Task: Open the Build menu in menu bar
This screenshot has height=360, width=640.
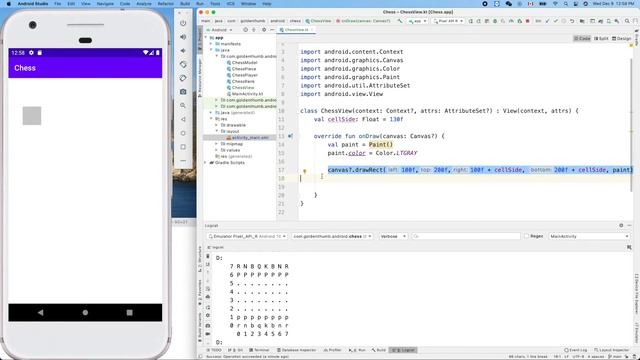Action: tap(185, 4)
